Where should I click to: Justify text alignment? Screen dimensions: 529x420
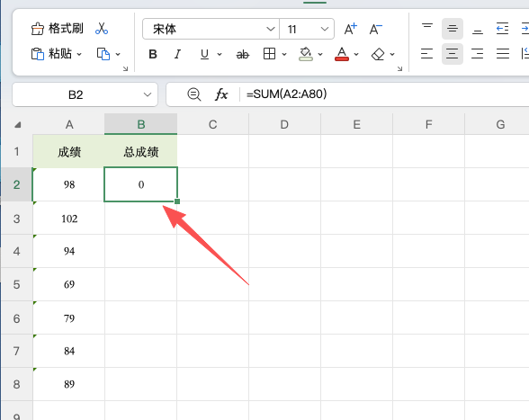[503, 54]
